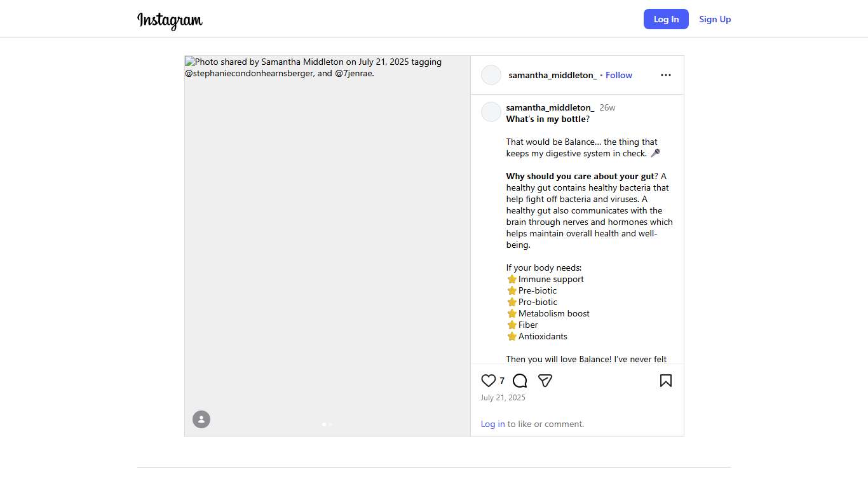This screenshot has height=488, width=868.
Task: Share the post with paper plane icon
Action: click(545, 381)
